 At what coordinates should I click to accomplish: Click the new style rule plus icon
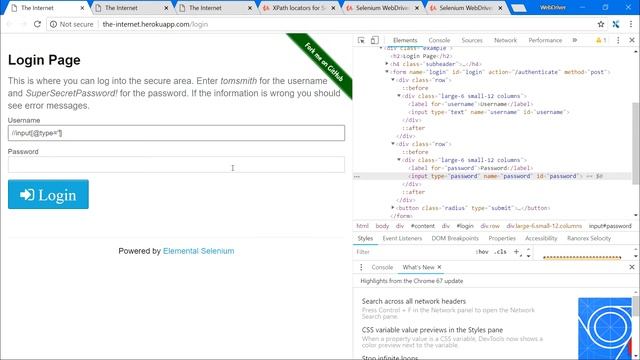tap(516, 252)
